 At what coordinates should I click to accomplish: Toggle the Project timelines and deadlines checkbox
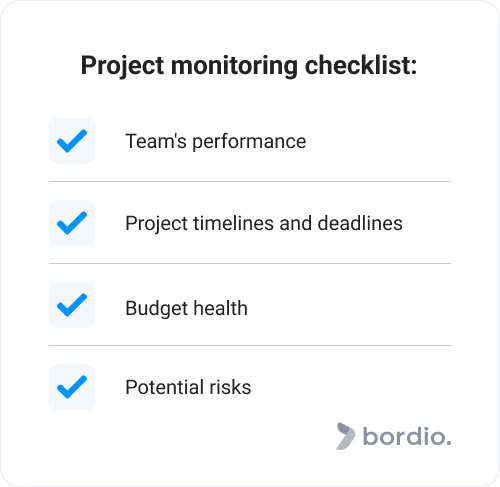[72, 223]
